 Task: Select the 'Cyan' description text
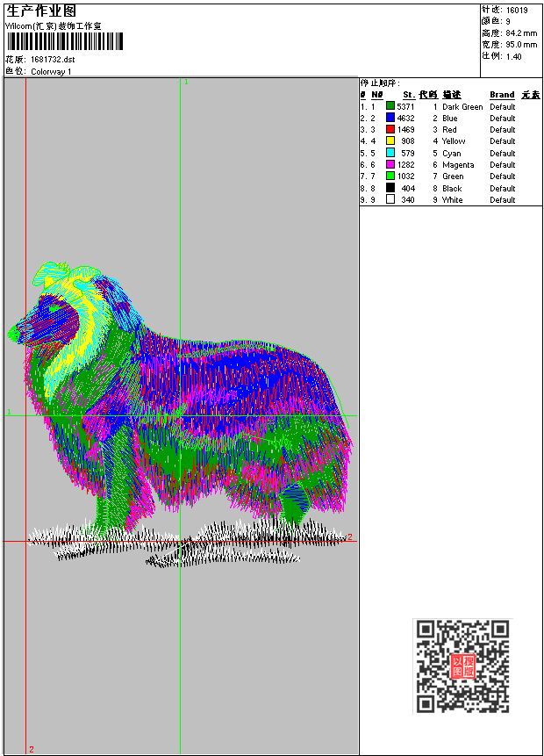pos(452,154)
